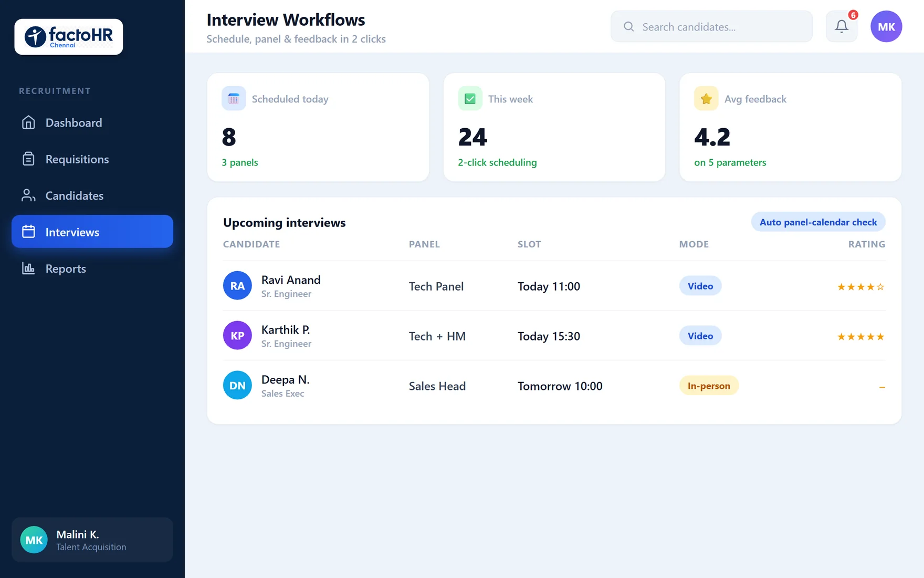
Task: Click the Tomorrow 10:00 slot
Action: coord(560,386)
